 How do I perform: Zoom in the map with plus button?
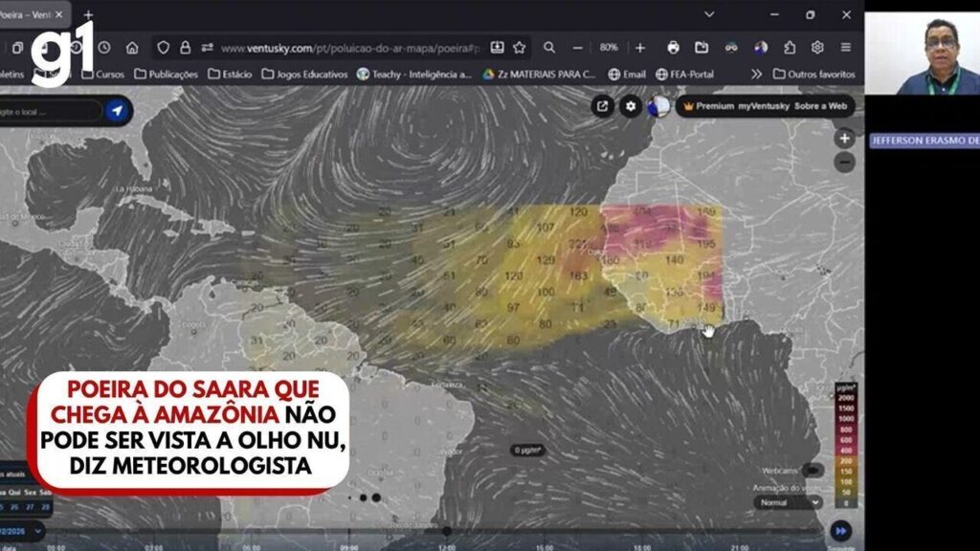(844, 139)
